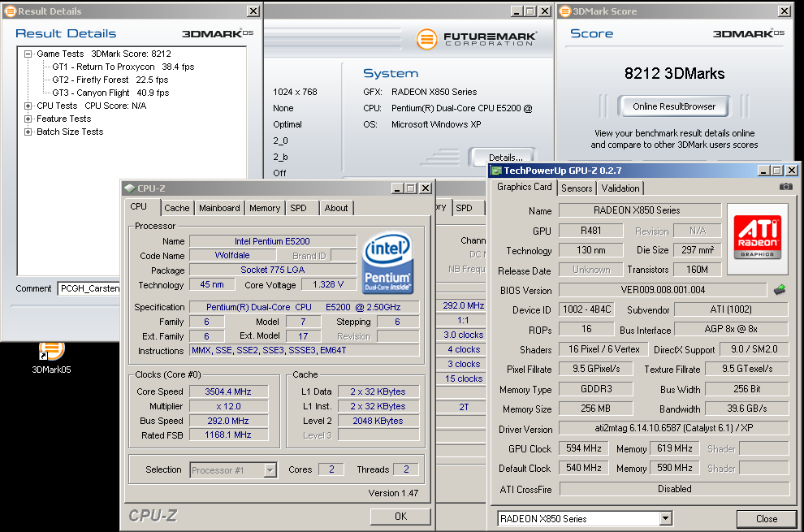
Task: Open the RADEON X850 Series card dropdown
Action: (x=665, y=519)
